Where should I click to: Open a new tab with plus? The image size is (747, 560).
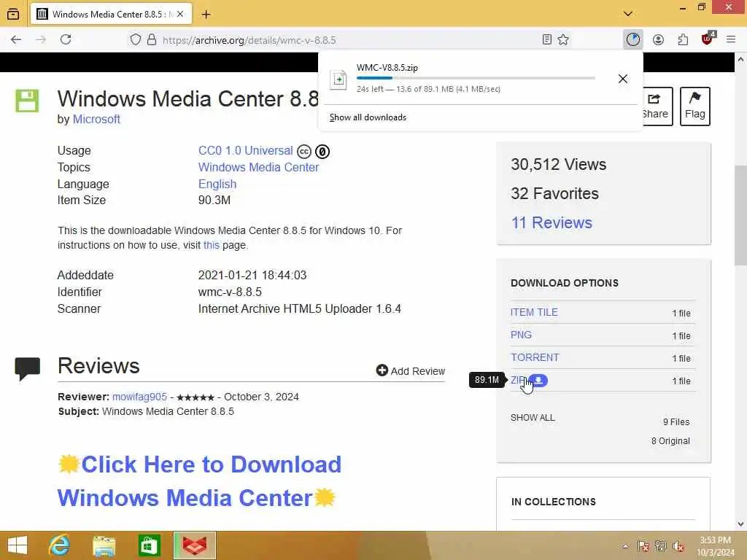point(206,15)
